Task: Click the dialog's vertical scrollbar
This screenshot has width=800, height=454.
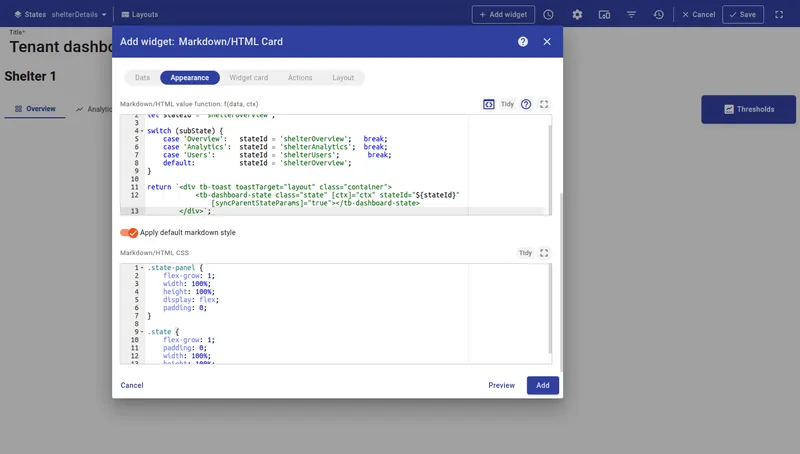Action: [x=561, y=281]
